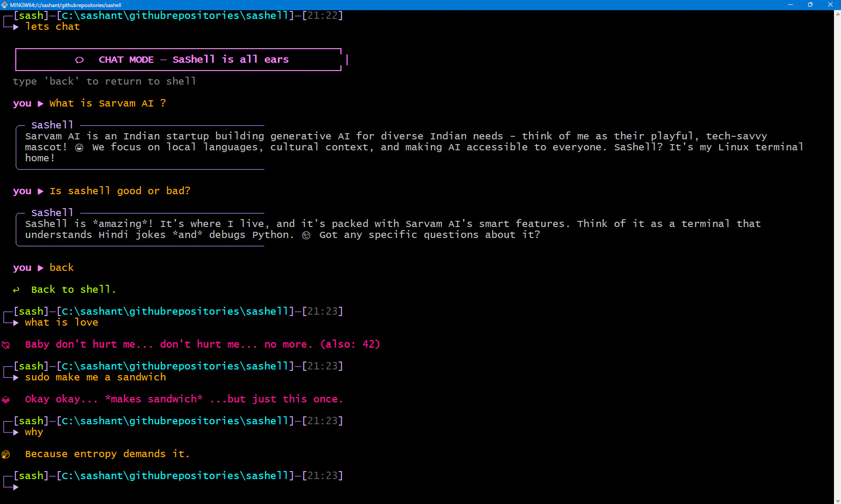Screen dimensions: 841x504
Task: Click the line 'understands Hindi jokes *and* debugs Python.'
Action: pos(160,235)
